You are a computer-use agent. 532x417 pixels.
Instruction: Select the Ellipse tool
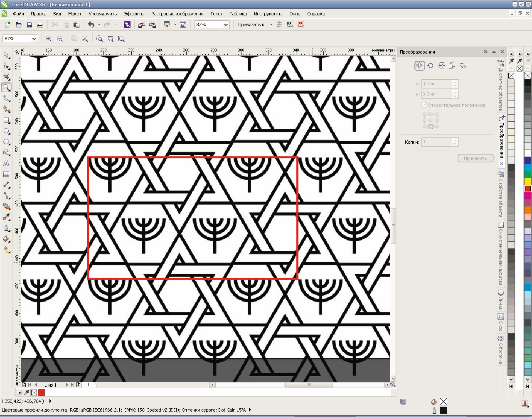coord(6,131)
